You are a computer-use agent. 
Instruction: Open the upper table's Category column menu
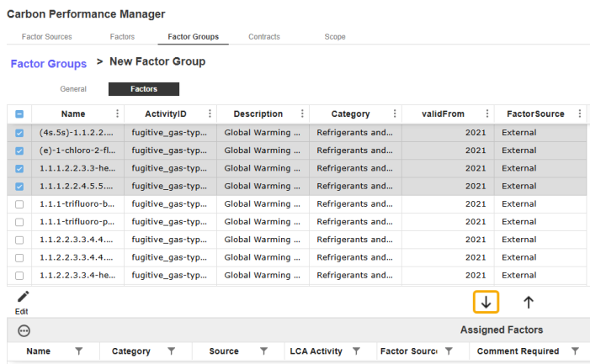(x=395, y=113)
